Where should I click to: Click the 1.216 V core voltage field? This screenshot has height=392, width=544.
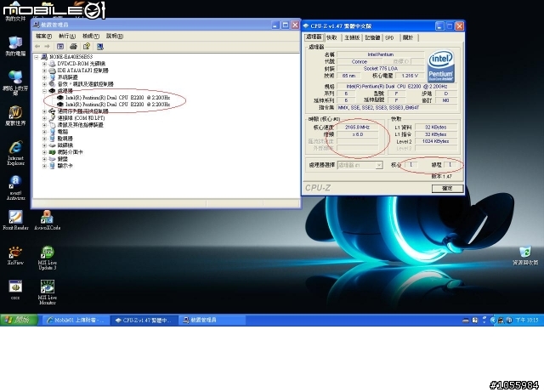(410, 76)
